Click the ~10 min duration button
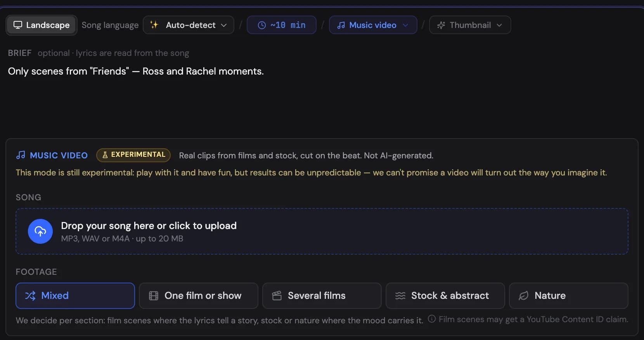The image size is (644, 340). tap(282, 25)
